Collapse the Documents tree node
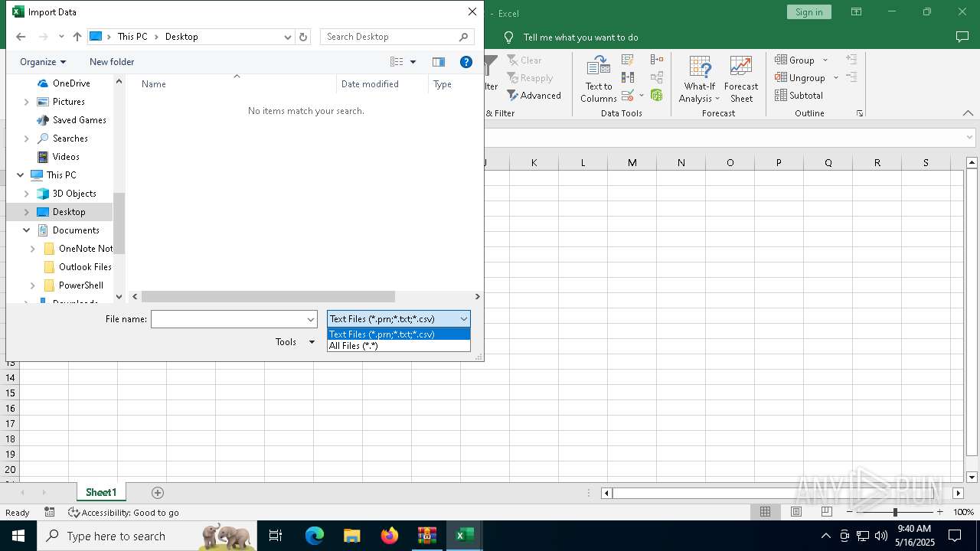 (27, 230)
